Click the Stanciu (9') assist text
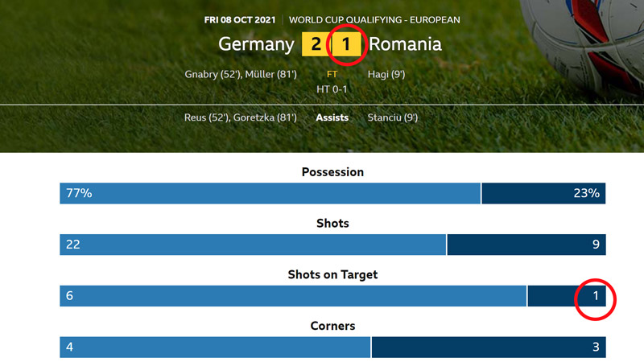The image size is (644, 362). pos(392,117)
